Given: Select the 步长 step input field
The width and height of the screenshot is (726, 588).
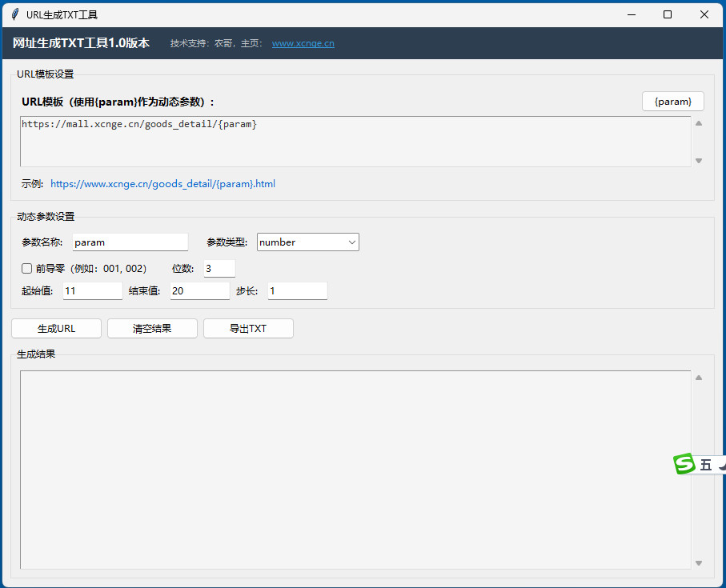Looking at the screenshot, I should pyautogui.click(x=297, y=291).
